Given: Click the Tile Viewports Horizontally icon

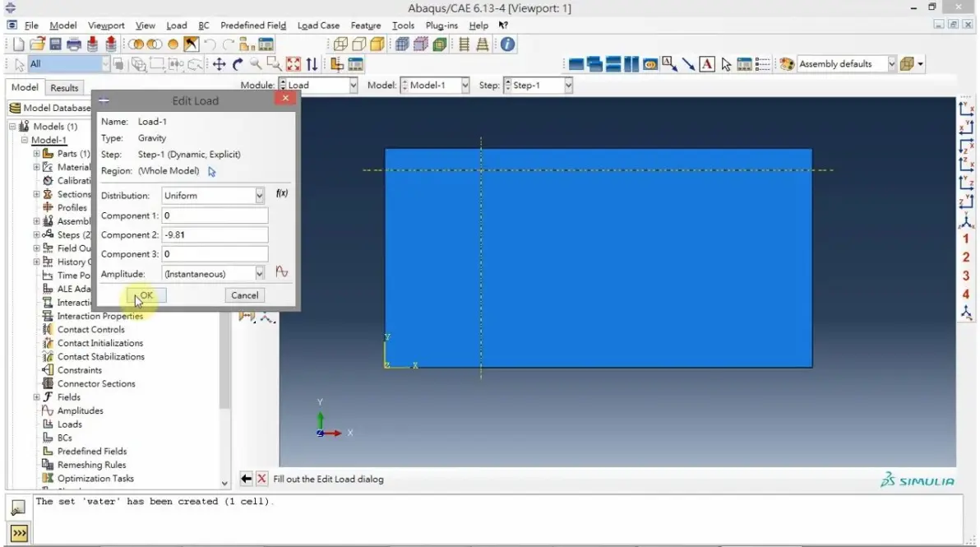Looking at the screenshot, I should (613, 64).
